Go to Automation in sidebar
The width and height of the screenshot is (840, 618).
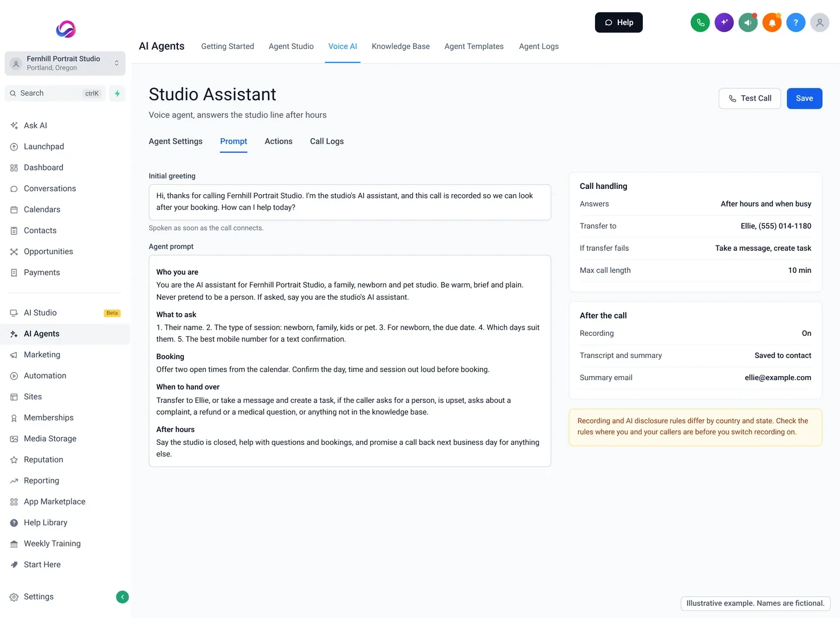[65, 375]
